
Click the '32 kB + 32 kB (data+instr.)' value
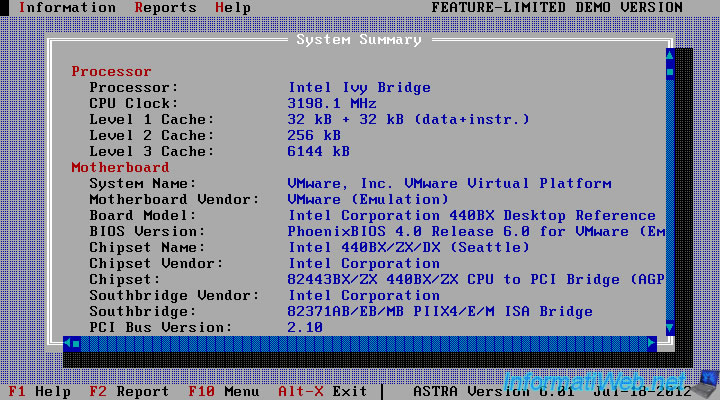[x=409, y=119]
